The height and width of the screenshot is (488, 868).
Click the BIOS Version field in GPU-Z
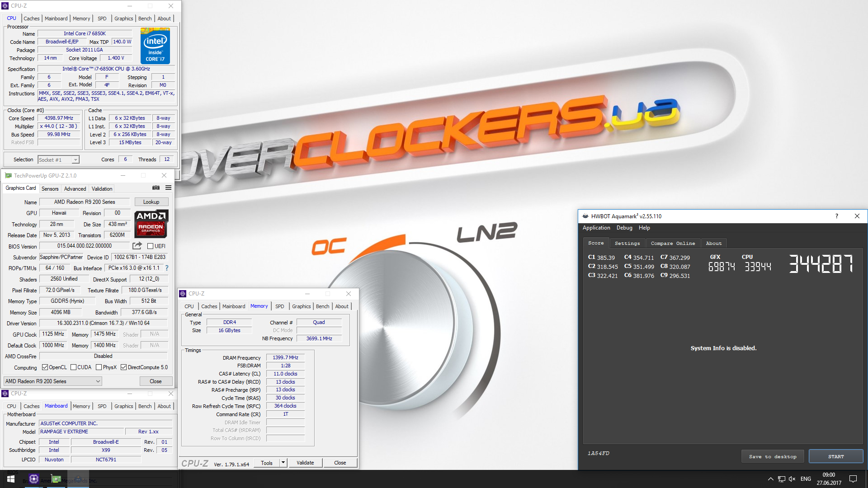[85, 246]
